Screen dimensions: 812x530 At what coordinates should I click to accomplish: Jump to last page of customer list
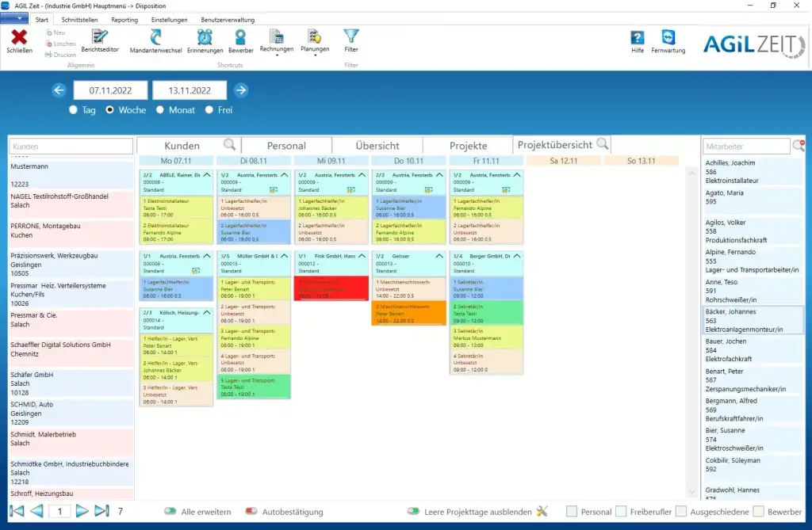tap(102, 511)
